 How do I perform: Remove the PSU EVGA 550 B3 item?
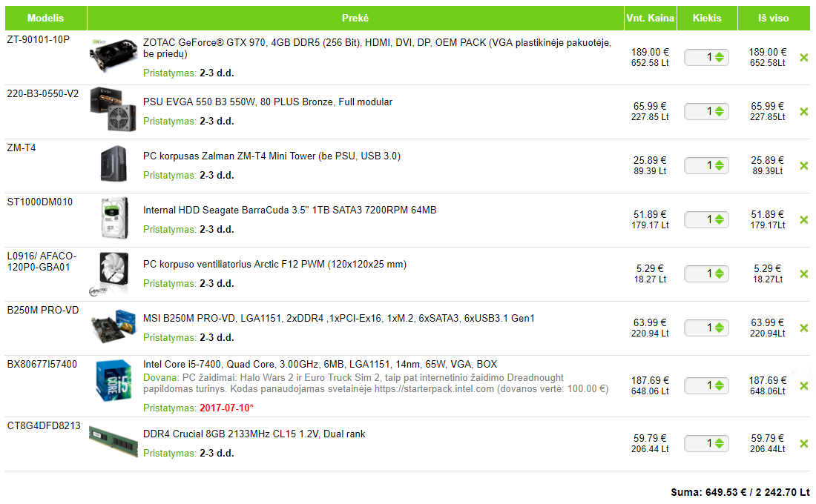(x=804, y=111)
